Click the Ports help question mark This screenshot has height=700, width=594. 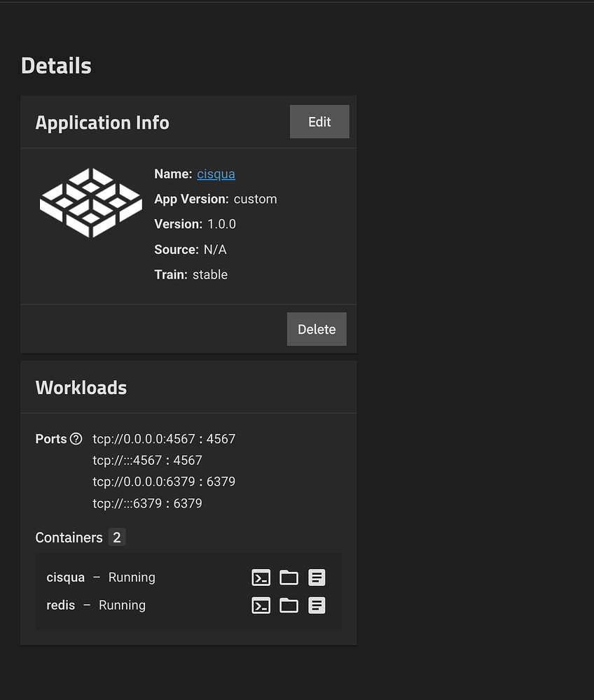click(77, 439)
